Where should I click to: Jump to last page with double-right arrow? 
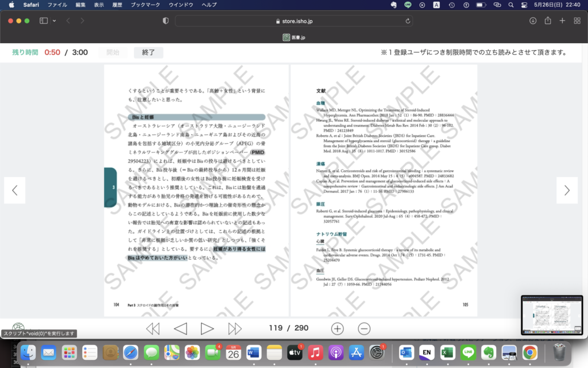235,328
